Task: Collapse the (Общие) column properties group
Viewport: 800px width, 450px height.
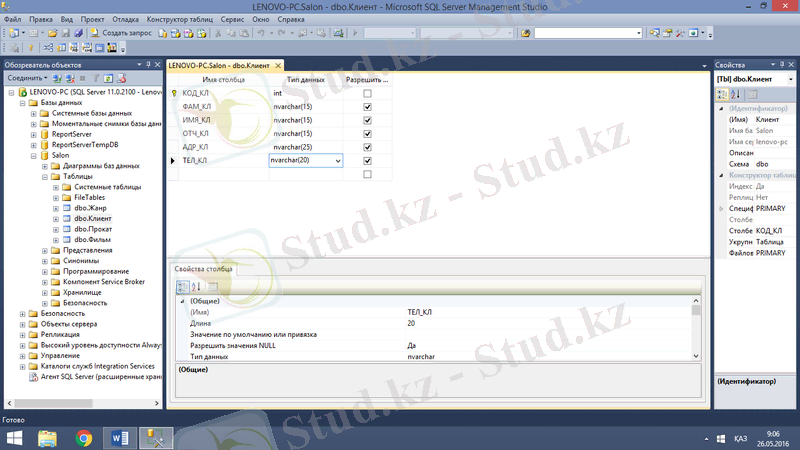Action: [x=182, y=302]
